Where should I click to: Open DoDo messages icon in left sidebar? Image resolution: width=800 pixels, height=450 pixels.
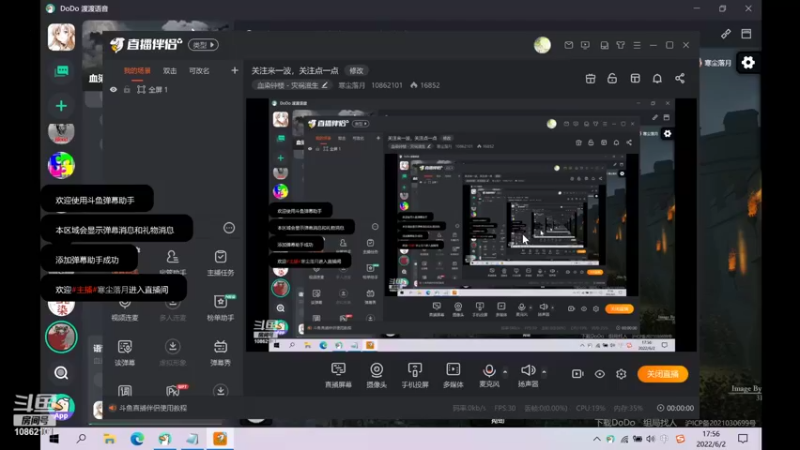(x=61, y=71)
